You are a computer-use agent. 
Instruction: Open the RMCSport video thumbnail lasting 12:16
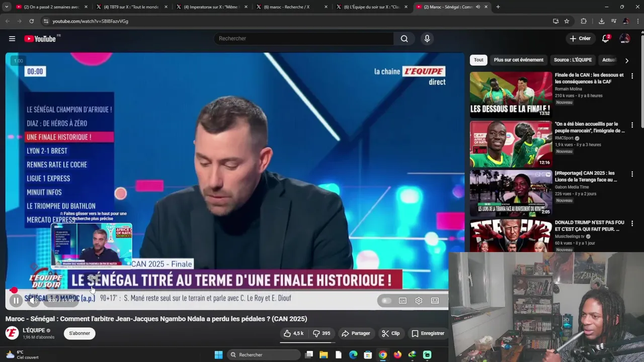point(511,144)
